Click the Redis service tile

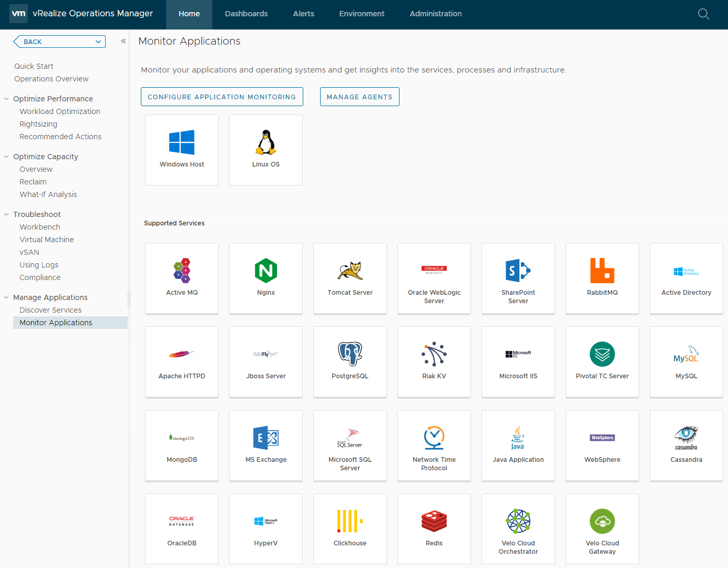(434, 529)
